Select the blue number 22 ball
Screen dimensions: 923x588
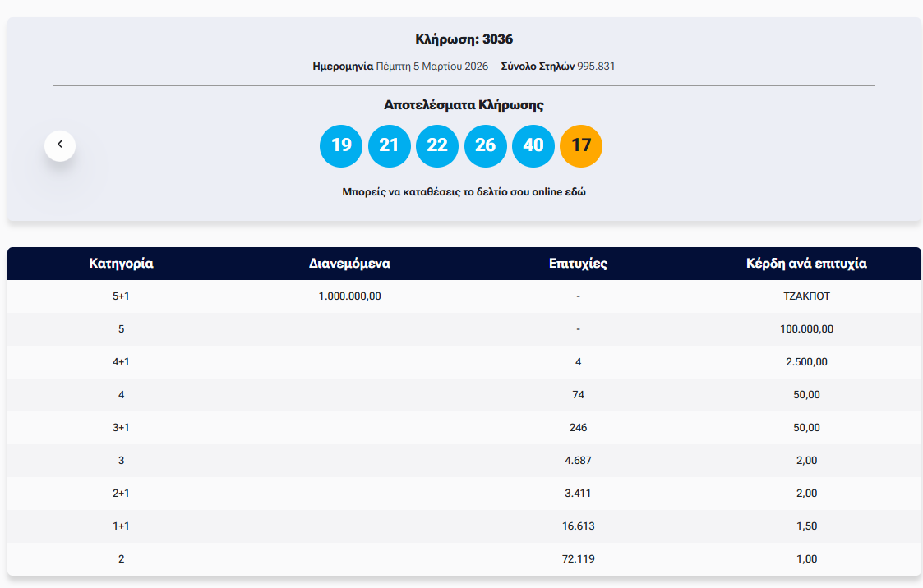tap(437, 145)
